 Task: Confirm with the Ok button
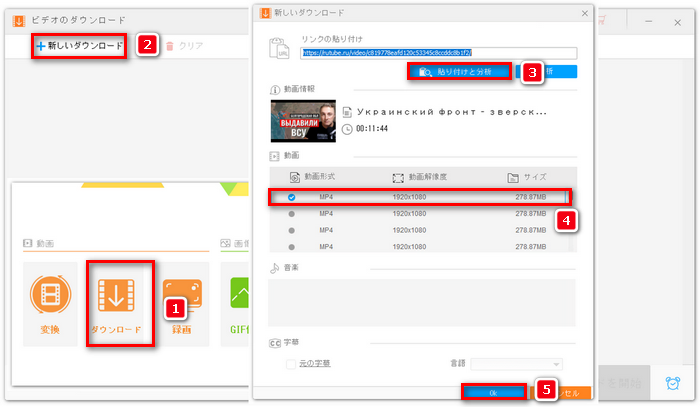pos(493,393)
